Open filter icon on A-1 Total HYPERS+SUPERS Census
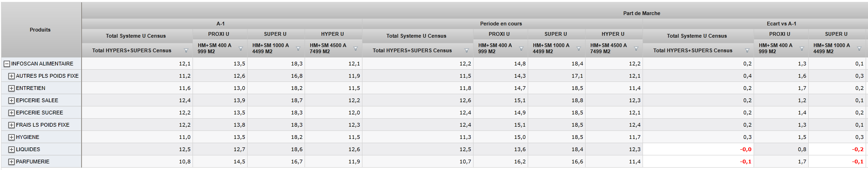The height and width of the screenshot is (170, 868). point(186,50)
